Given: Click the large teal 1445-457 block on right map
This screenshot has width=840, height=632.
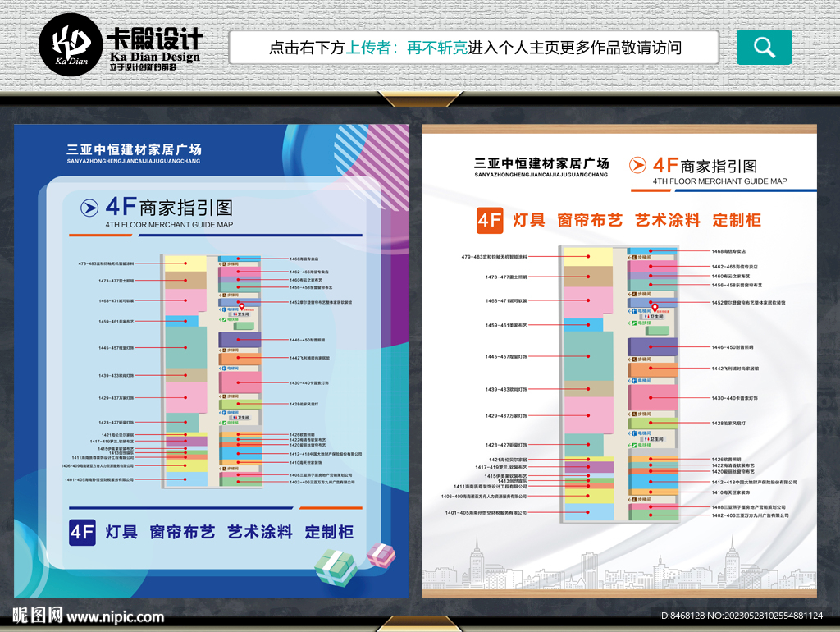Looking at the screenshot, I should [588, 356].
